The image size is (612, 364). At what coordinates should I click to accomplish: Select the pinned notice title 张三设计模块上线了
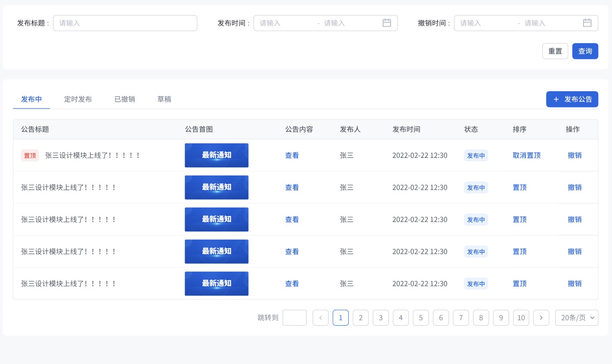93,155
